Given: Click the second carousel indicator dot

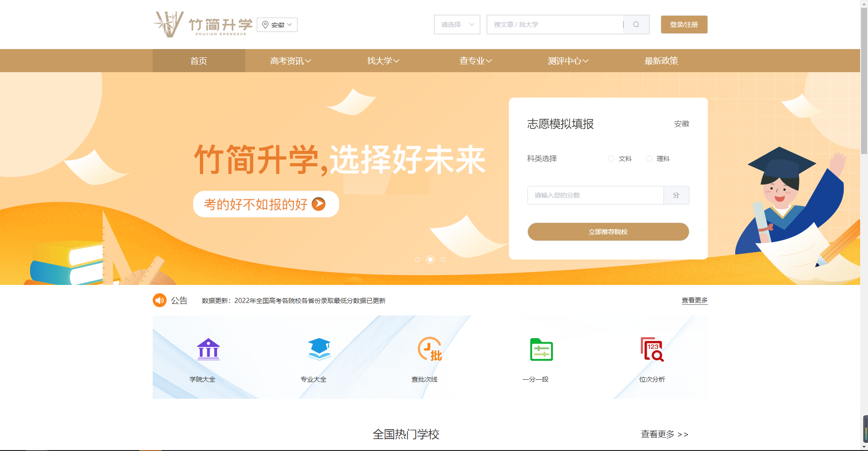Looking at the screenshot, I should pos(430,259).
